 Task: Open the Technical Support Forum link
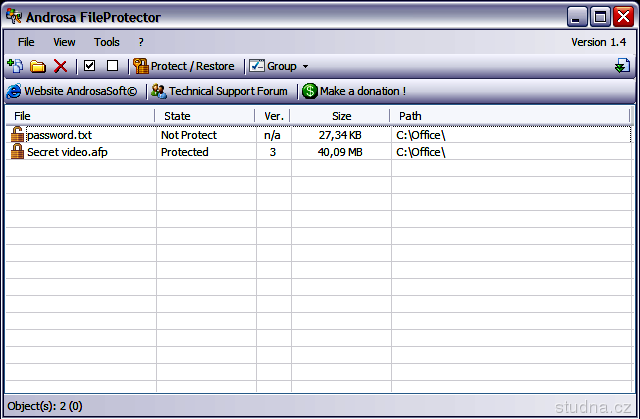[x=220, y=91]
